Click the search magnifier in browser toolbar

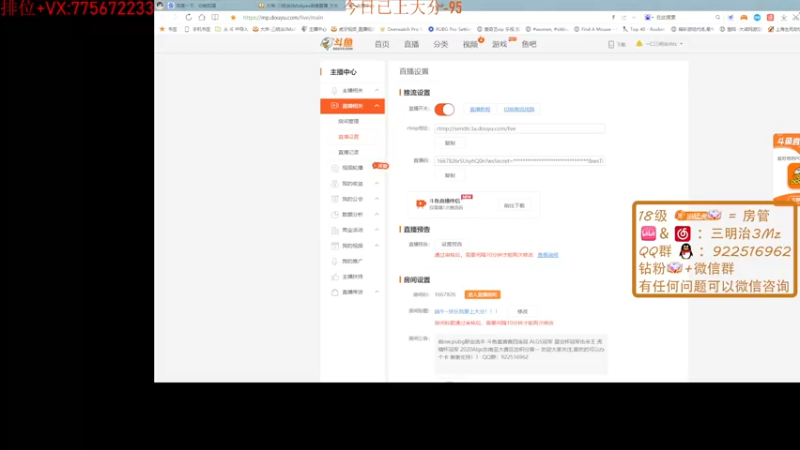point(717,17)
